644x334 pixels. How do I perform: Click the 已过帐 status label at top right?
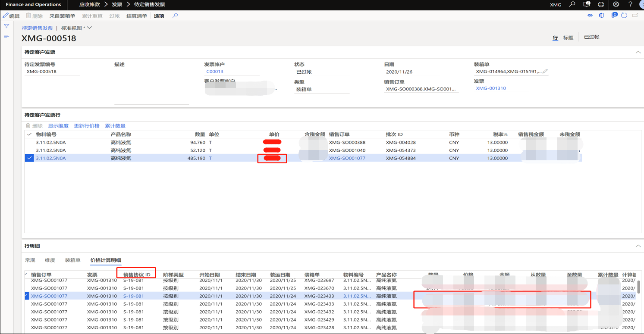(x=591, y=37)
